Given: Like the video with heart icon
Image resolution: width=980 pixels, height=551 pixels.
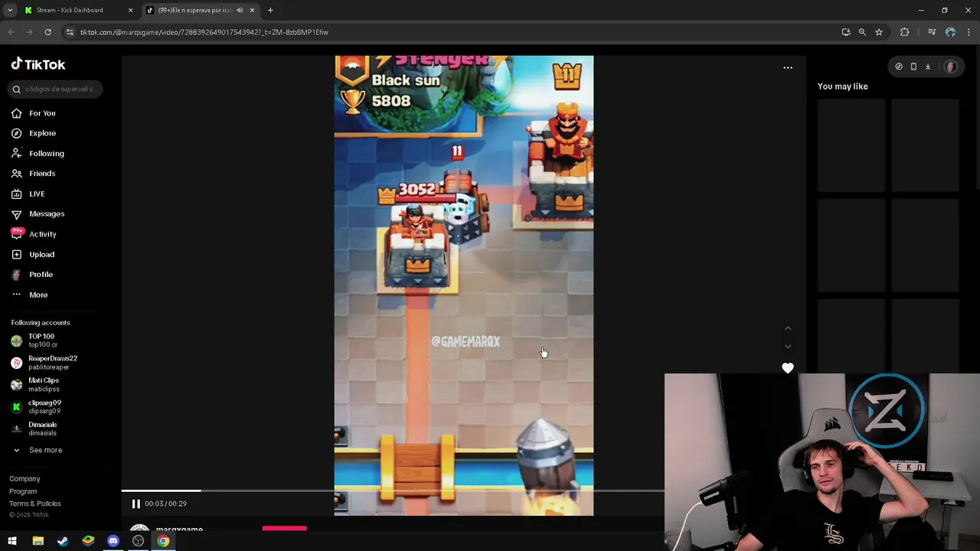Looking at the screenshot, I should click(x=788, y=368).
